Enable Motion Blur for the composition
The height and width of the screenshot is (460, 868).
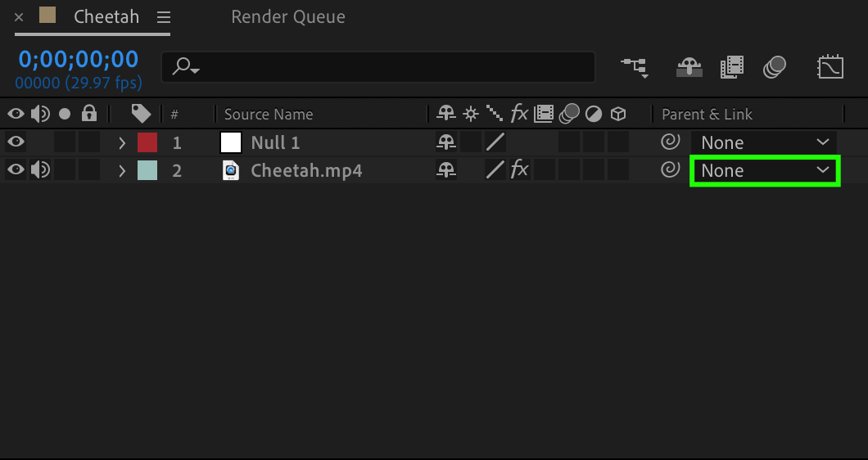(x=775, y=67)
